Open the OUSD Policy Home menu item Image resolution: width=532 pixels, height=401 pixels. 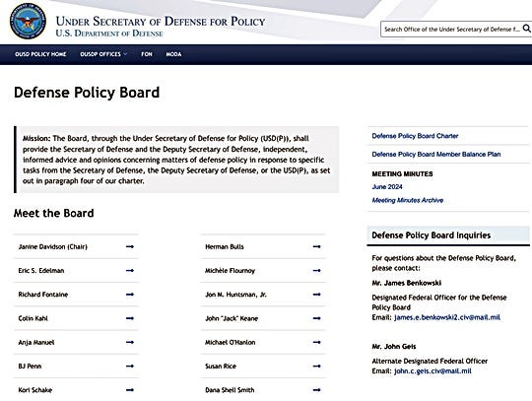point(40,54)
